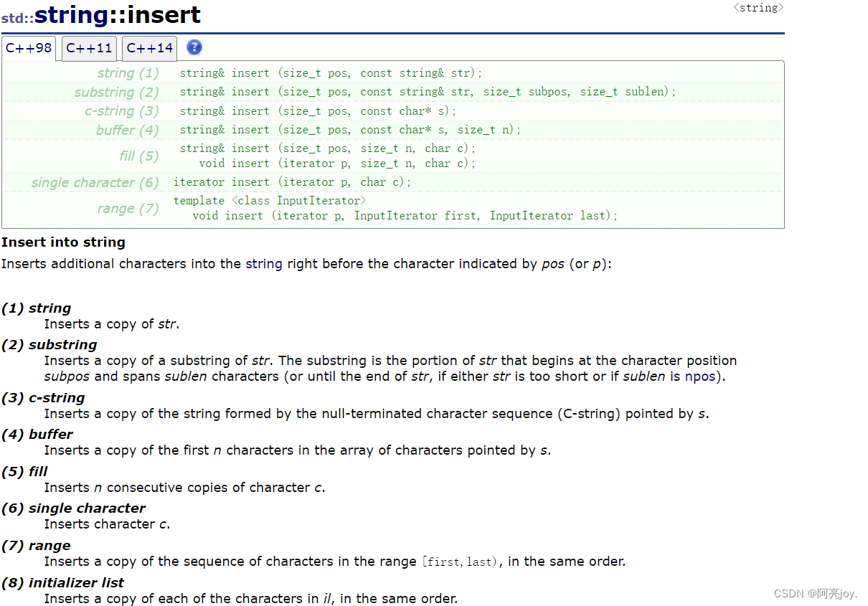The height and width of the screenshot is (606, 868).
Task: Click prototype 'insert (size_t pos, const string& str);'
Action: tap(331, 73)
